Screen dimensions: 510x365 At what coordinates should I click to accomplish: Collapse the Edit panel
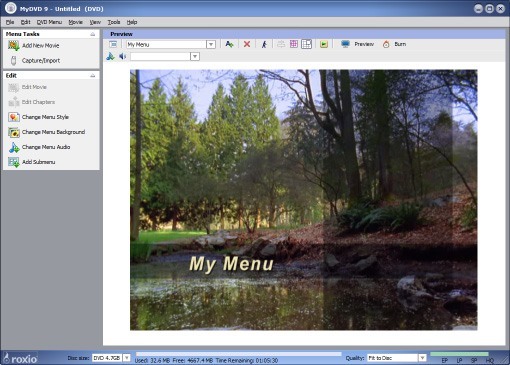click(93, 76)
